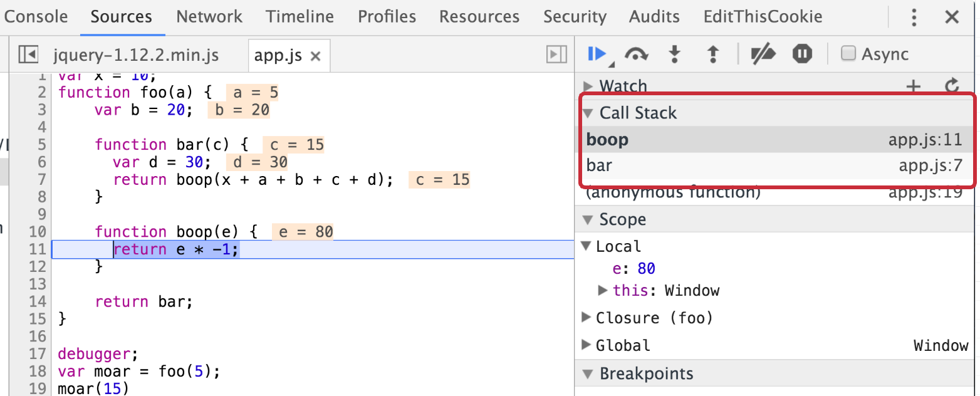The width and height of the screenshot is (980, 396).
Task: Toggle pause on exceptions button
Action: (802, 55)
